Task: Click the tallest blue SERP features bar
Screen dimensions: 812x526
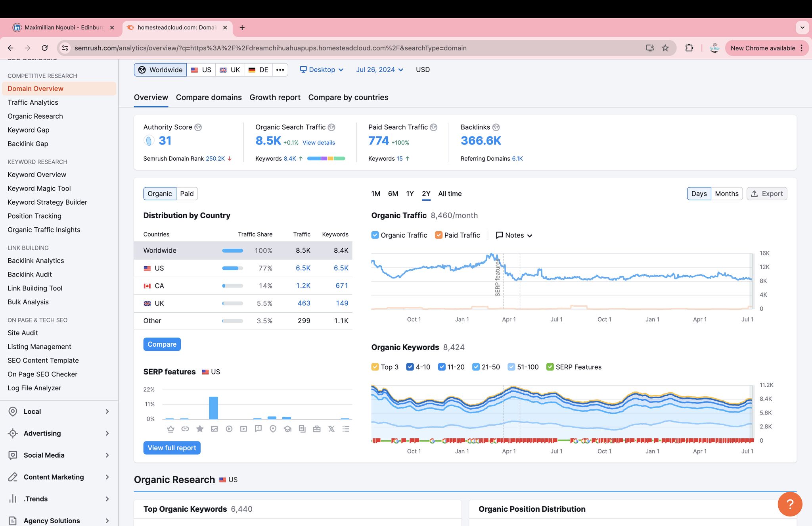Action: tap(213, 408)
